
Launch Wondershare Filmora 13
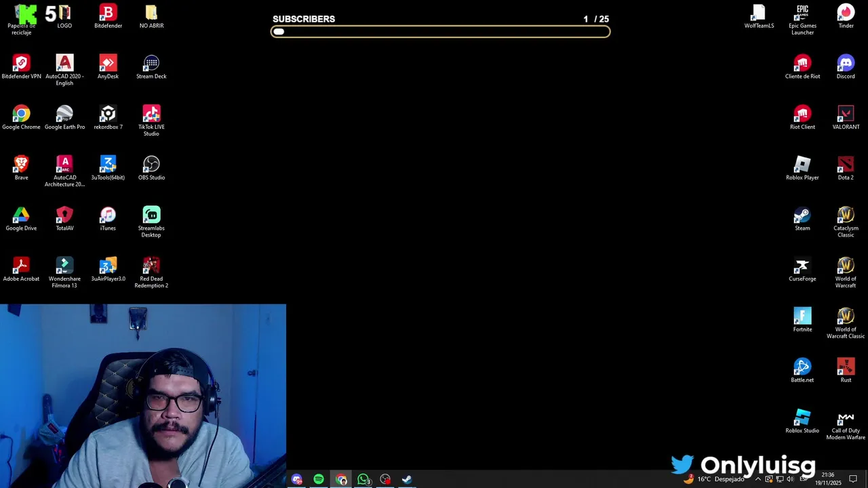tap(64, 272)
